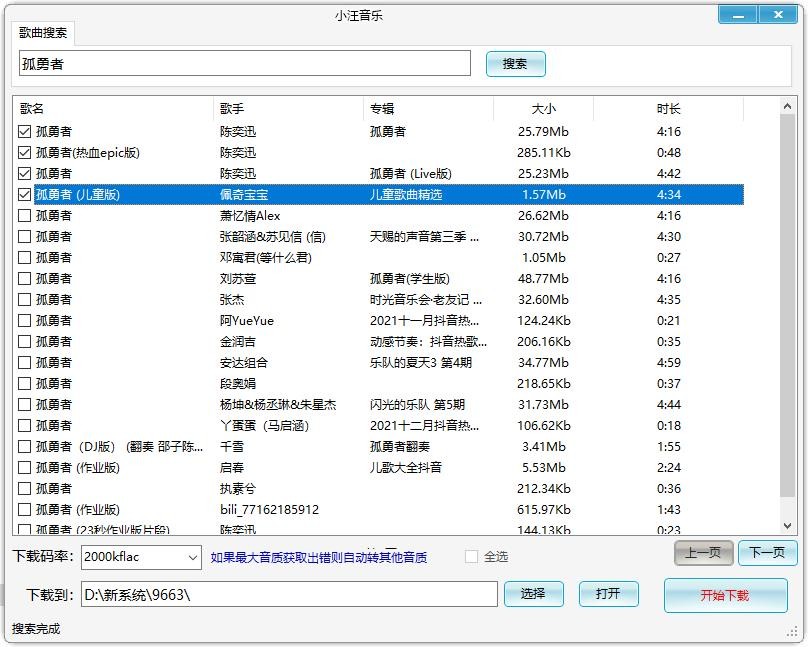The image size is (808, 647).
Task: Click the 专辑 album column header
Action: [x=428, y=108]
